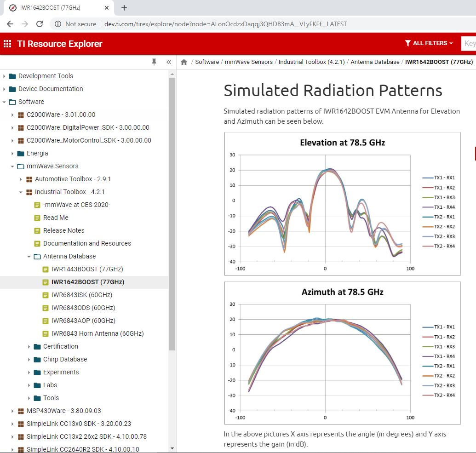This screenshot has width=476, height=453.
Task: Expand the Energia tree node
Action: click(12, 153)
